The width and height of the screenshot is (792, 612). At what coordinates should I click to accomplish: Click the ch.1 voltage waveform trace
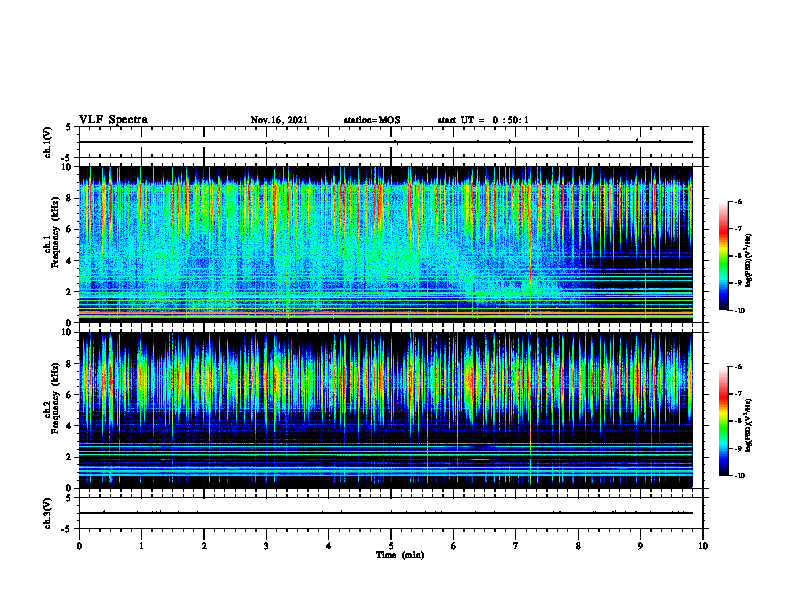coord(386,142)
